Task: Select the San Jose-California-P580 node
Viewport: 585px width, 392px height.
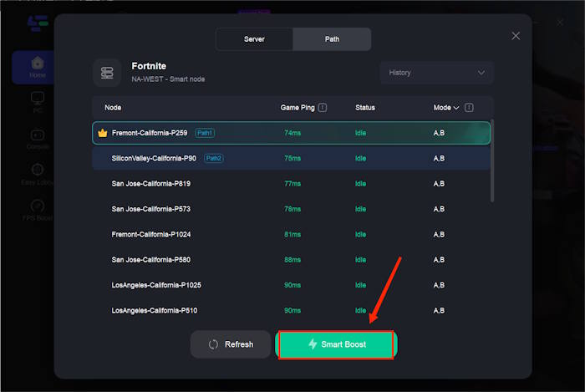Action: [291, 260]
